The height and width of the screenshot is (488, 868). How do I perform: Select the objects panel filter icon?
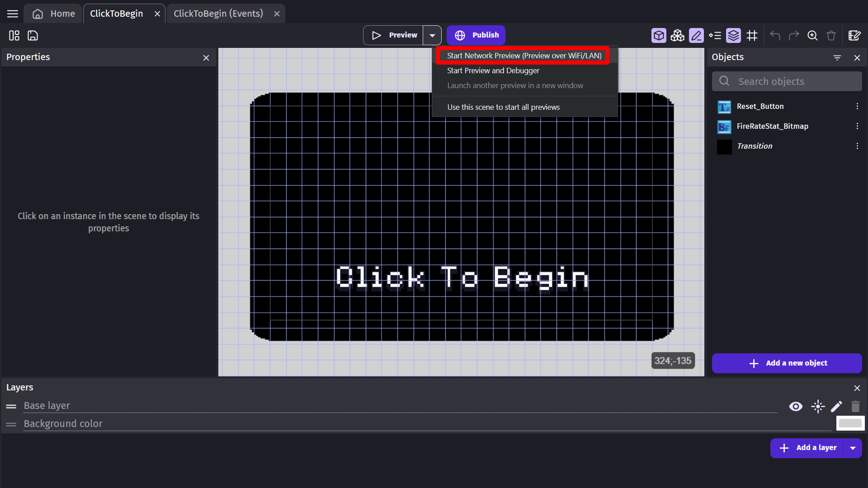point(837,58)
